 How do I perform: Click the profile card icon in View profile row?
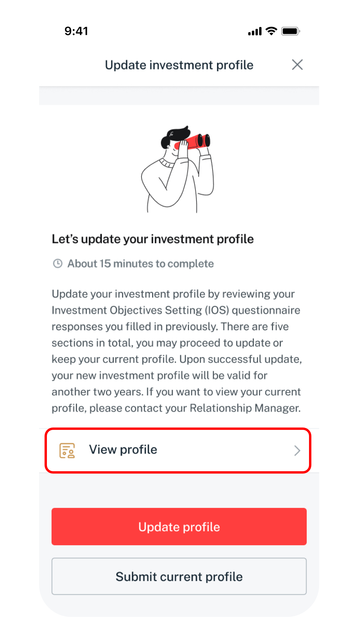67,450
